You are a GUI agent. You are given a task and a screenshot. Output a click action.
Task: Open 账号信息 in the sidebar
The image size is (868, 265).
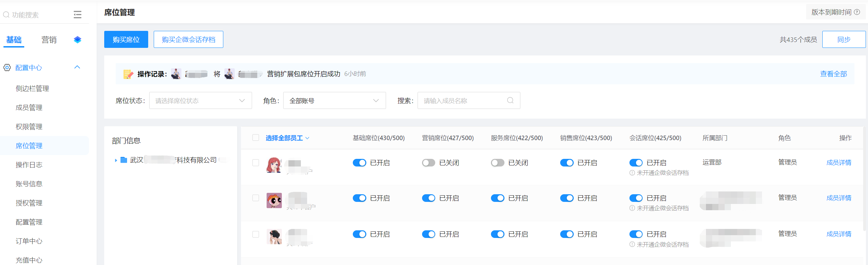[x=29, y=184]
